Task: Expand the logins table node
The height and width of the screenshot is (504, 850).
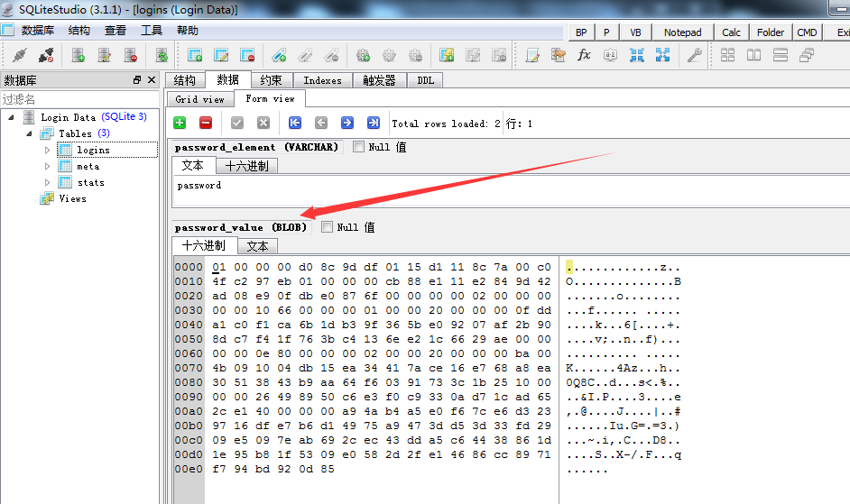Action: pyautogui.click(x=48, y=150)
